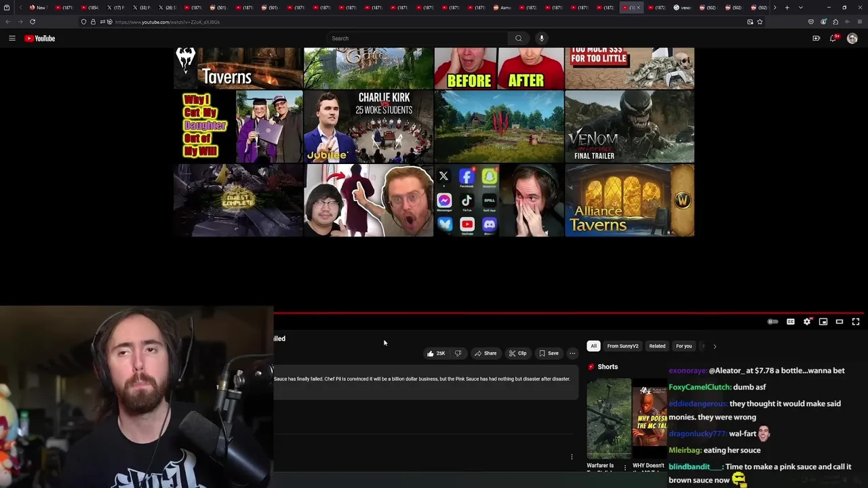Open player settings gear
The width and height of the screenshot is (868, 488).
click(807, 322)
